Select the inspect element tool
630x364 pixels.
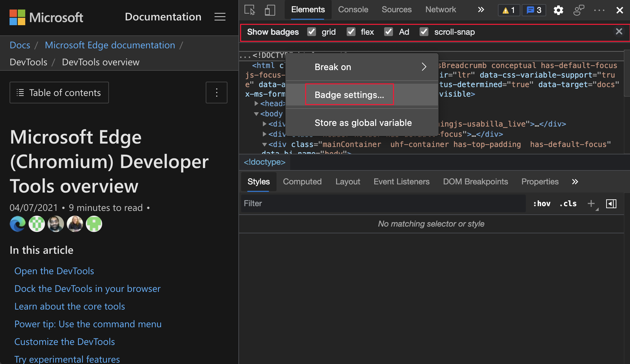(x=249, y=10)
